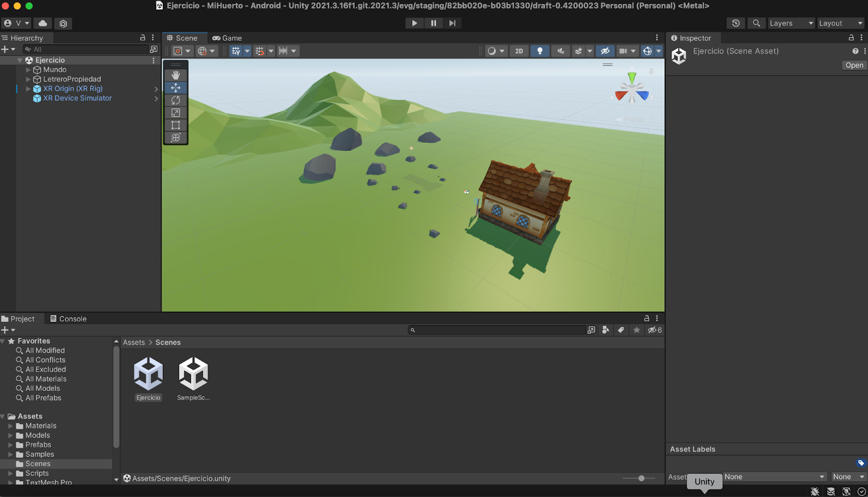868x497 pixels.
Task: Click Hierarchy search-by picker icon
Action: click(x=154, y=49)
